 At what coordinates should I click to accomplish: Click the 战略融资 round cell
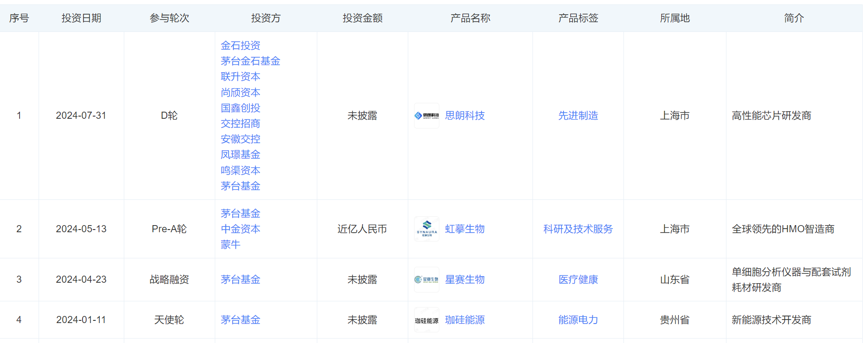pos(169,280)
